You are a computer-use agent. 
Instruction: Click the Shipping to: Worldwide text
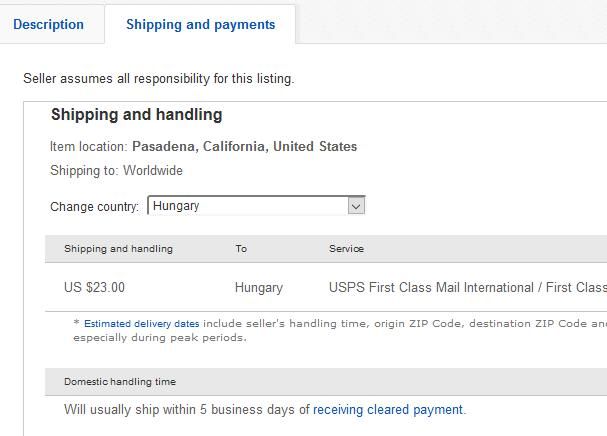pyautogui.click(x=116, y=171)
